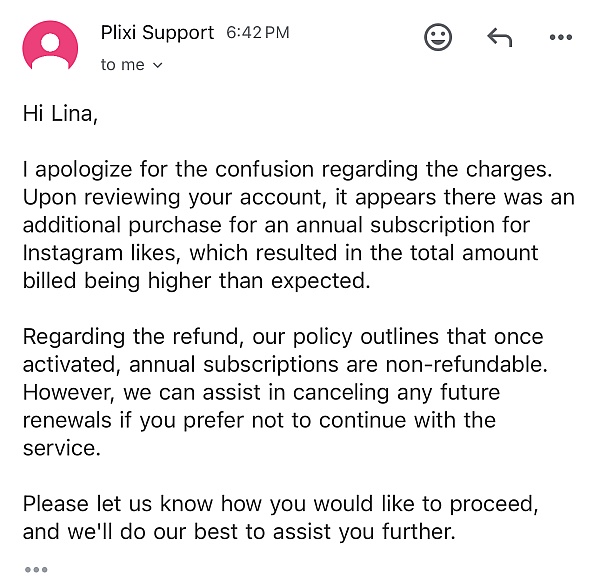Image resolution: width=600 pixels, height=586 pixels.
Task: Click the Plixi Support sender avatar
Action: click(x=50, y=46)
